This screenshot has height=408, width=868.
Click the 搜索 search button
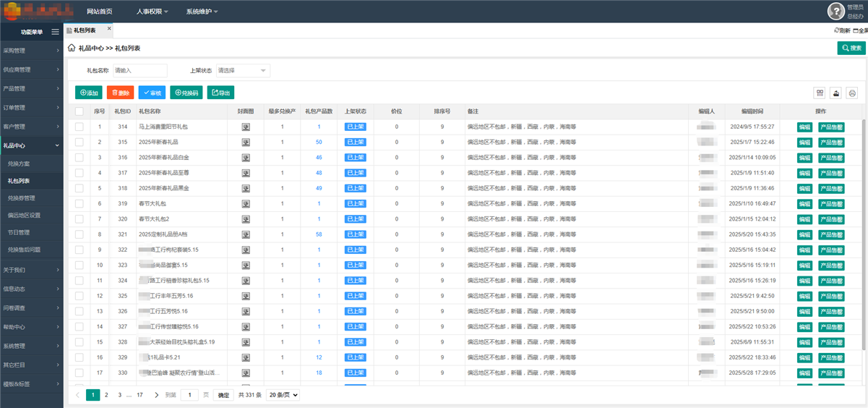(x=851, y=48)
